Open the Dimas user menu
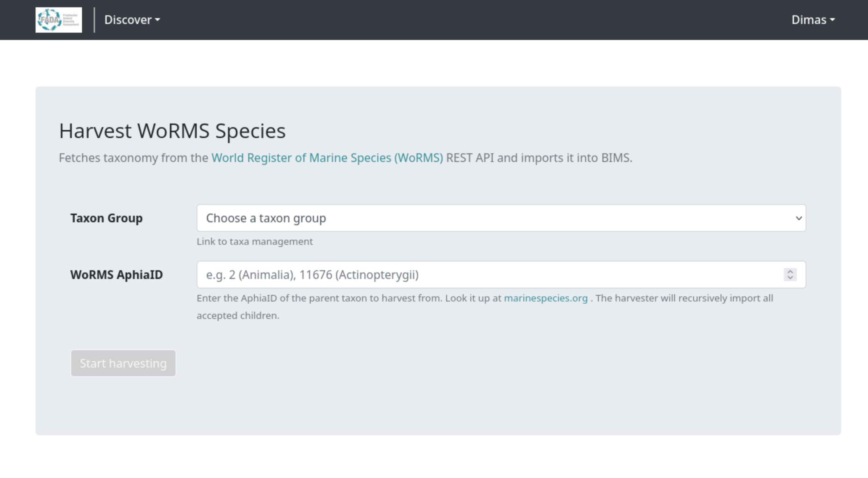The height and width of the screenshot is (478, 868). pos(813,20)
